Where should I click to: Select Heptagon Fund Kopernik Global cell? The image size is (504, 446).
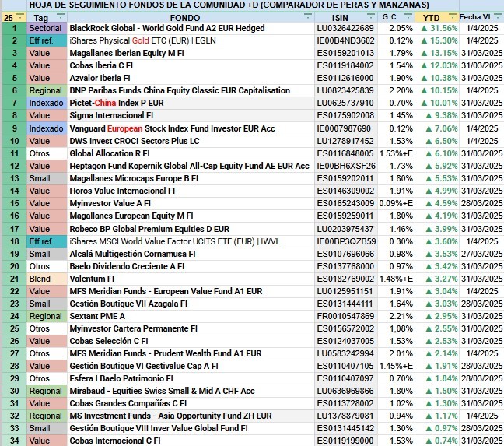click(x=191, y=166)
